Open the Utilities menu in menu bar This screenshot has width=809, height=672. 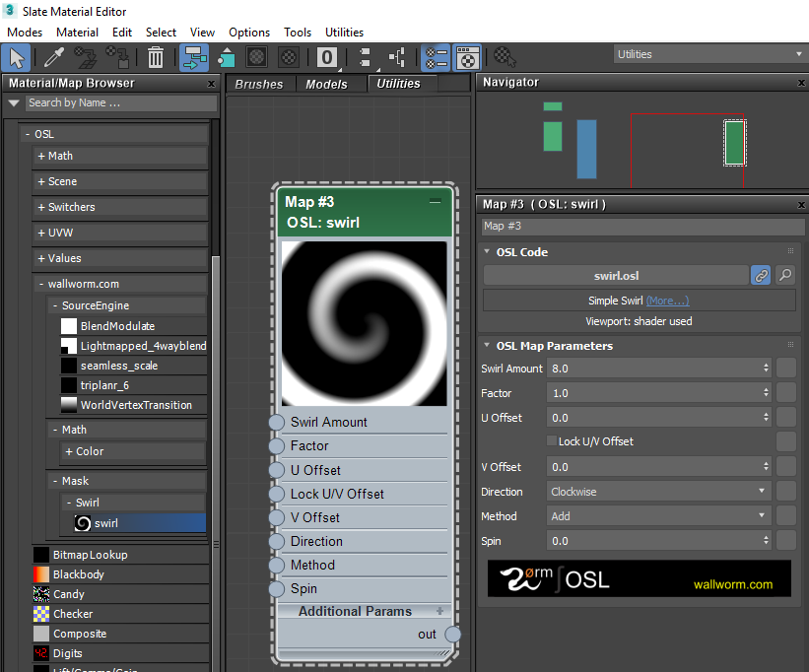344,32
